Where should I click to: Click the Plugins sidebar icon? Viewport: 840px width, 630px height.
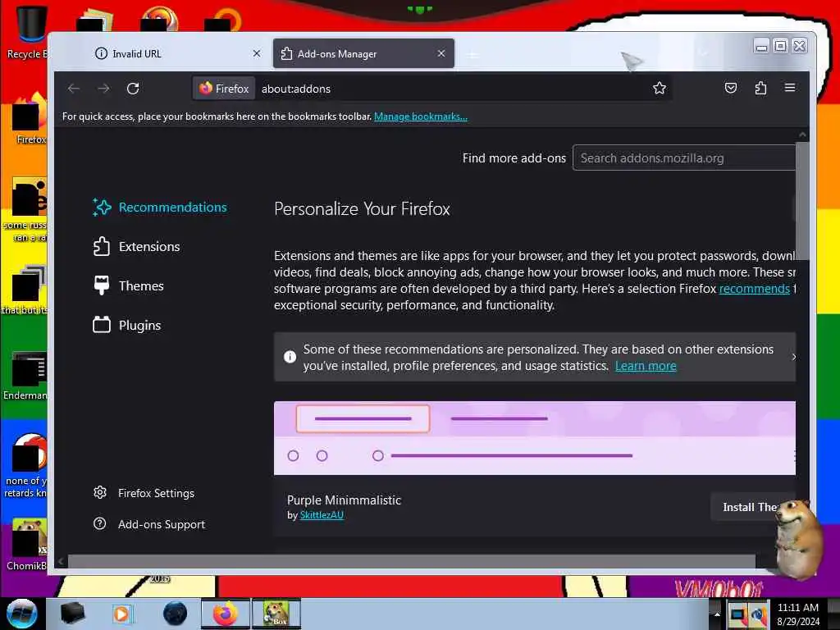(x=101, y=325)
